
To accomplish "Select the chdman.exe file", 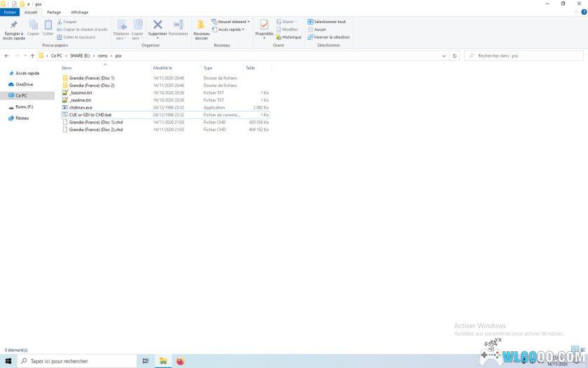I will pos(80,107).
